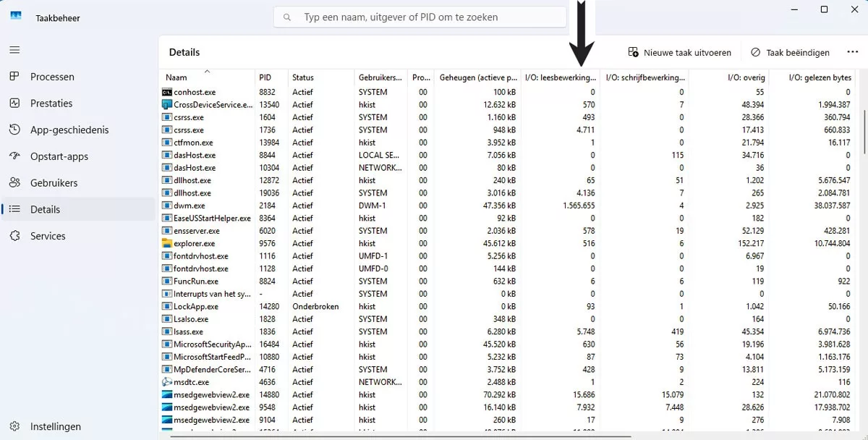This screenshot has height=440, width=868.
Task: Click the vertical scrollbar of the details list
Action: point(864,130)
